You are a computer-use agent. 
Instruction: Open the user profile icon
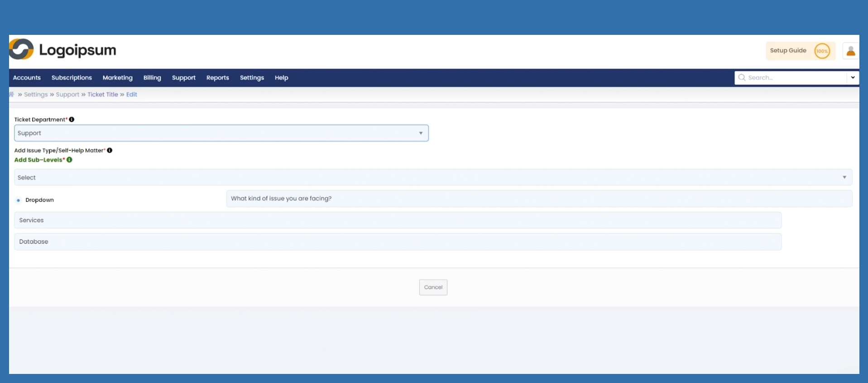click(x=850, y=51)
